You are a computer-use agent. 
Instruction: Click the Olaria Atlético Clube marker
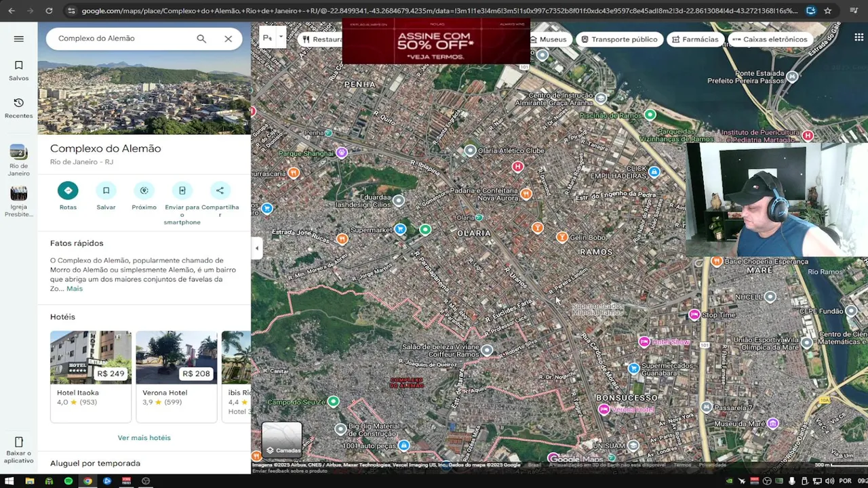tap(470, 150)
